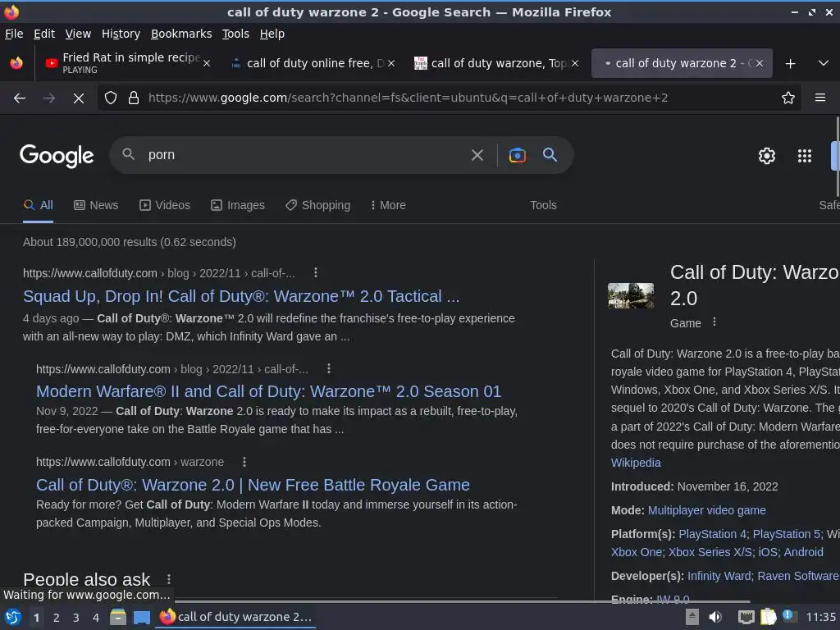The image size is (840, 630).
Task: Click the forward navigation arrow
Action: coord(48,98)
